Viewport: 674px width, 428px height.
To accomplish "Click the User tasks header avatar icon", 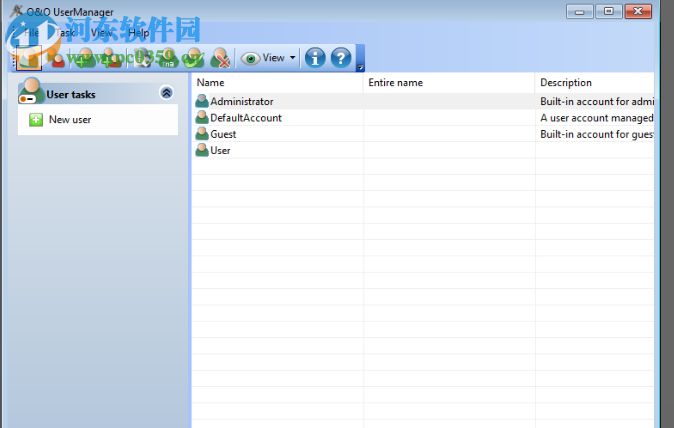I will click(31, 91).
